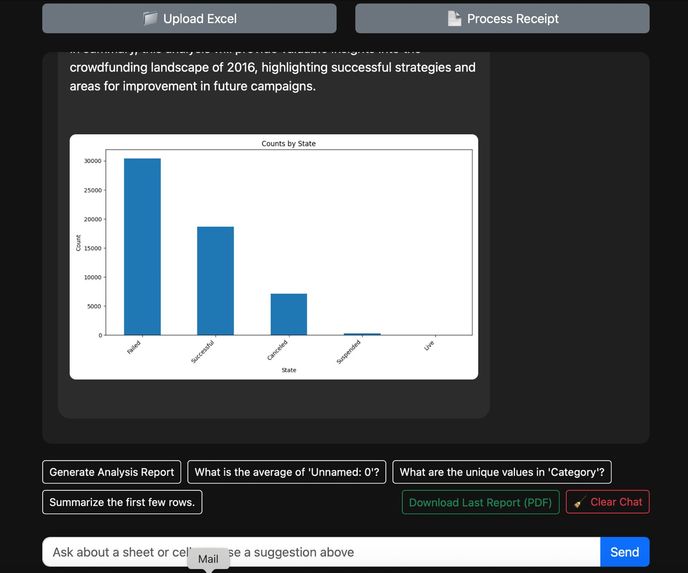Click the 'Live' axis label
The height and width of the screenshot is (573, 688).
[429, 345]
